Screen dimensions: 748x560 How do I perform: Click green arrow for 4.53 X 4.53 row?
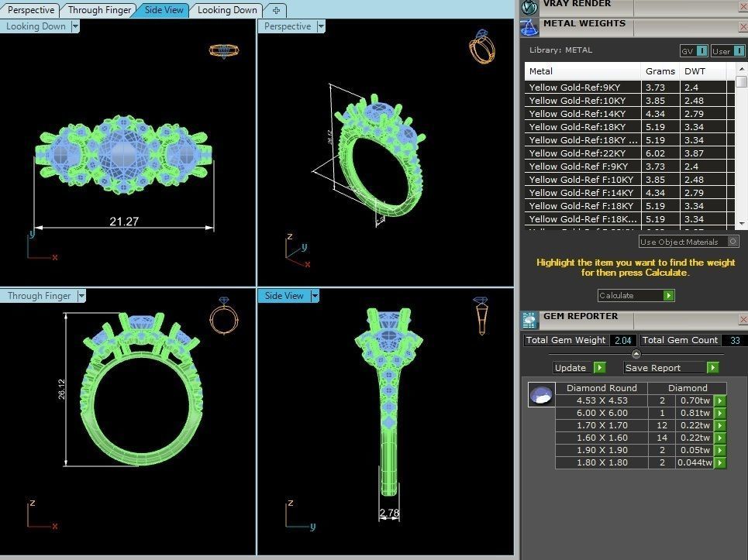(x=720, y=400)
